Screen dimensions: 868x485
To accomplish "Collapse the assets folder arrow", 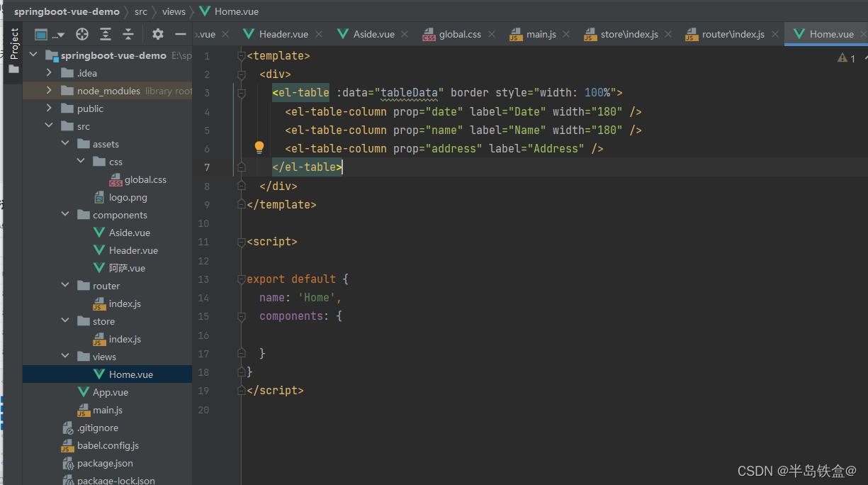I will (x=65, y=144).
